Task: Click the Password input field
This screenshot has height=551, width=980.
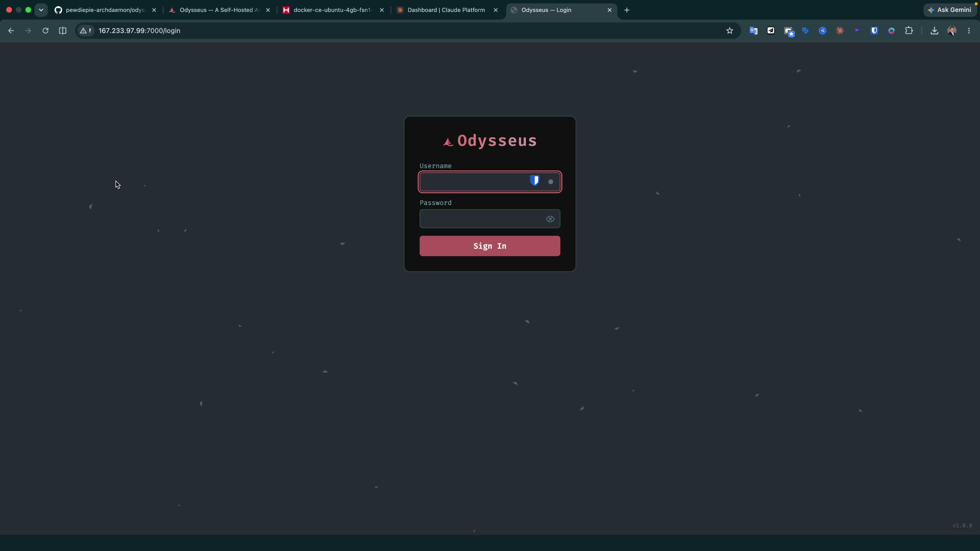Action: [490, 219]
